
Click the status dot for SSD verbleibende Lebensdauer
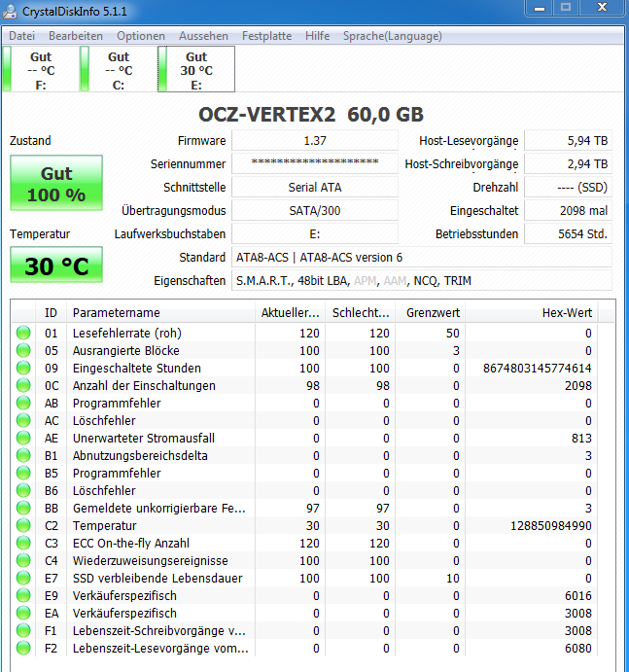[23, 578]
